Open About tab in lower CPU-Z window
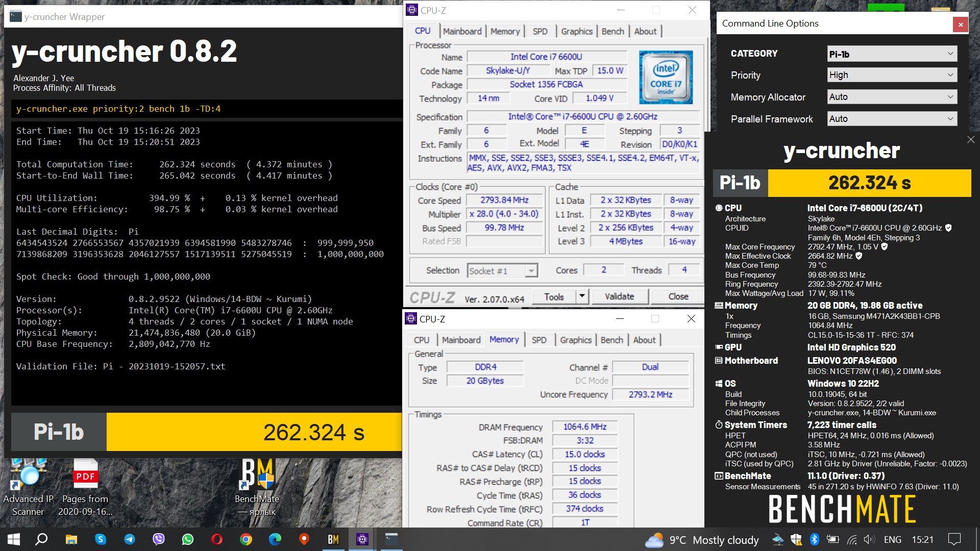This screenshot has height=551, width=980. click(644, 340)
